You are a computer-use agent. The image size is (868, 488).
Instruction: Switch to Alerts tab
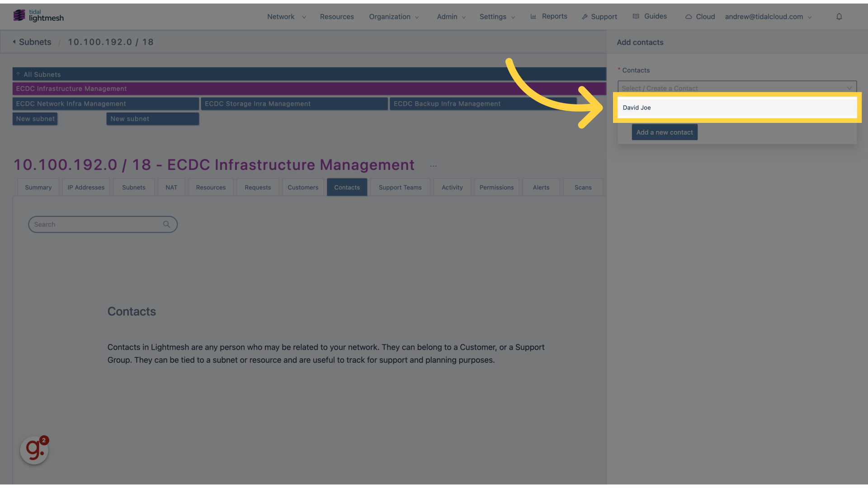coord(541,188)
